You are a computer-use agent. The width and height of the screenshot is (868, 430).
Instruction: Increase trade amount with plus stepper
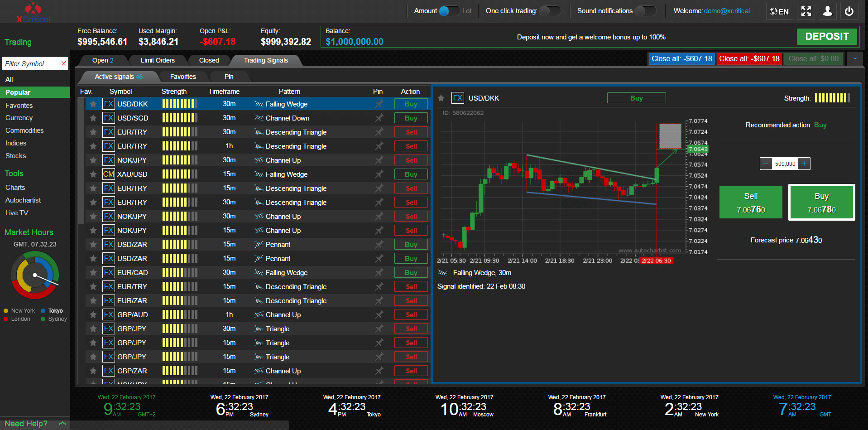pos(804,164)
